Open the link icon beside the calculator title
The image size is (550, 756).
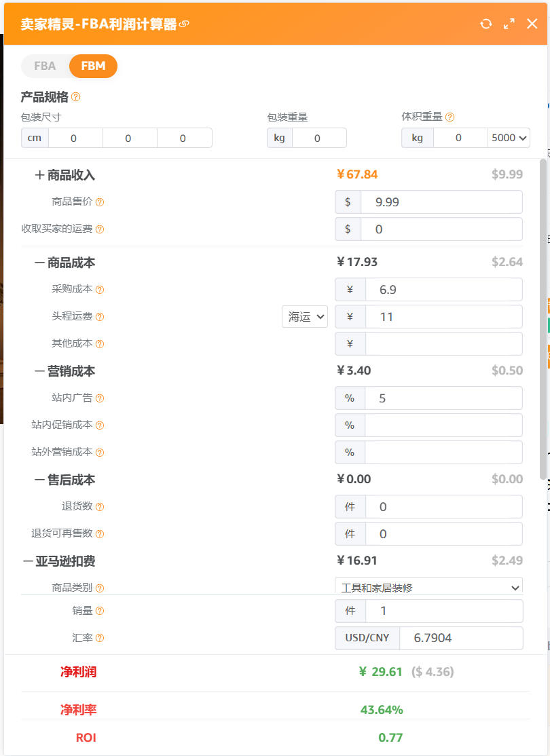184,24
